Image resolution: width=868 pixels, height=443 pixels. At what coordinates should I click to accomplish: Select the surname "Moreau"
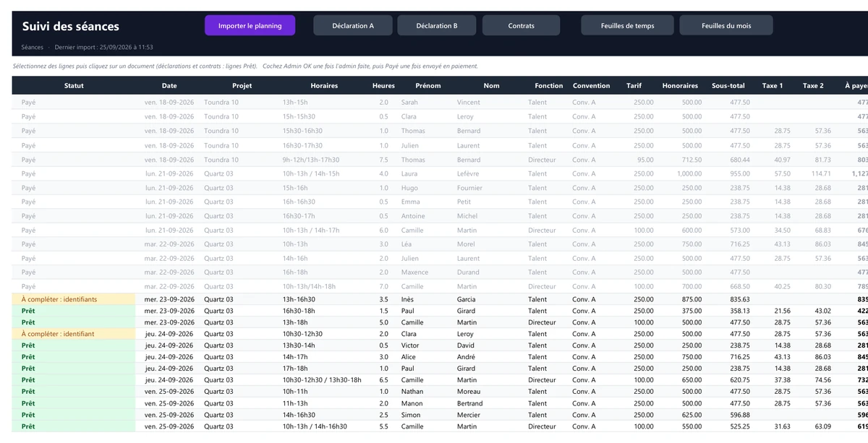[x=469, y=392]
